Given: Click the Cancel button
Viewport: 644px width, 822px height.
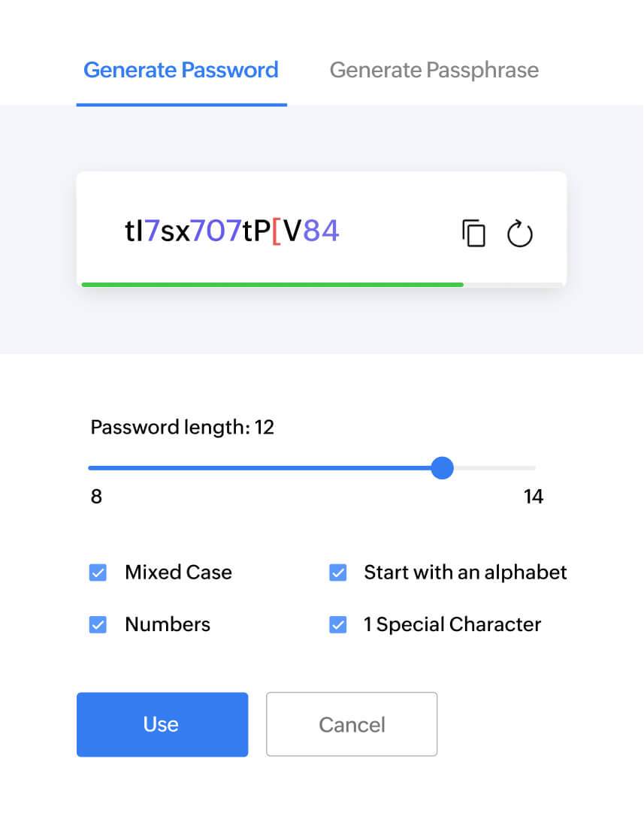Looking at the screenshot, I should pyautogui.click(x=352, y=724).
